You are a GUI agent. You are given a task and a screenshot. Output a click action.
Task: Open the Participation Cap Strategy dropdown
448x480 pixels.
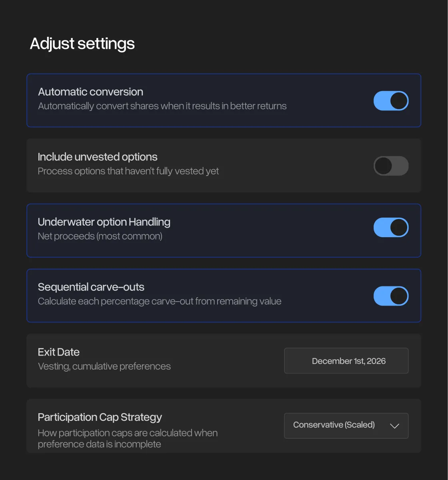click(x=346, y=426)
